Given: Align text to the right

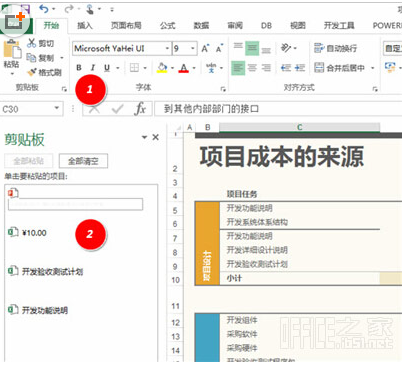Looking at the screenshot, I should click(266, 68).
